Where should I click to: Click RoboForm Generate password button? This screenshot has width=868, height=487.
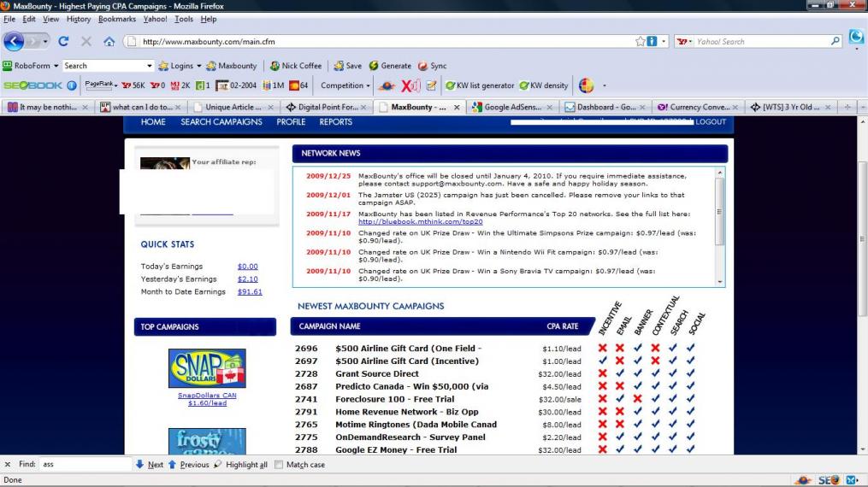click(x=389, y=66)
